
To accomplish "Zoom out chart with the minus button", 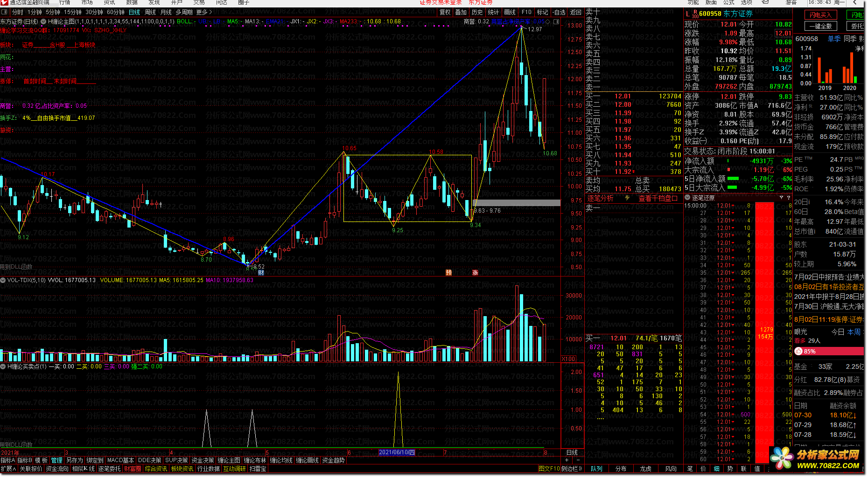I will (578, 460).
